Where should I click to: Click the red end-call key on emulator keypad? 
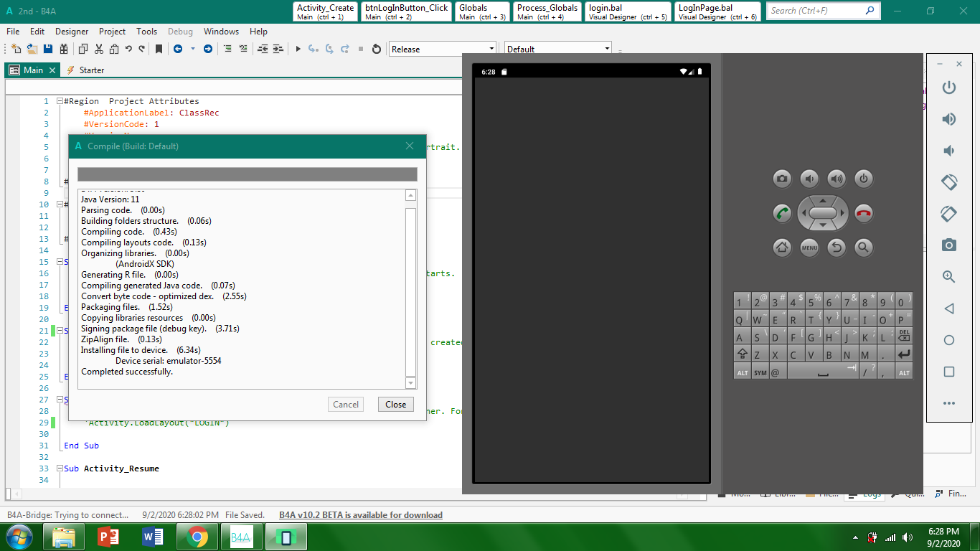coord(864,213)
